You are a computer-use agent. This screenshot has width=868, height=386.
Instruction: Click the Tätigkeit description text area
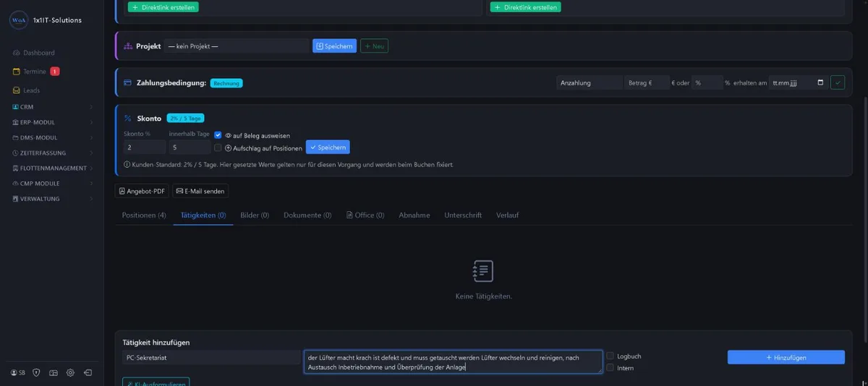coord(453,362)
